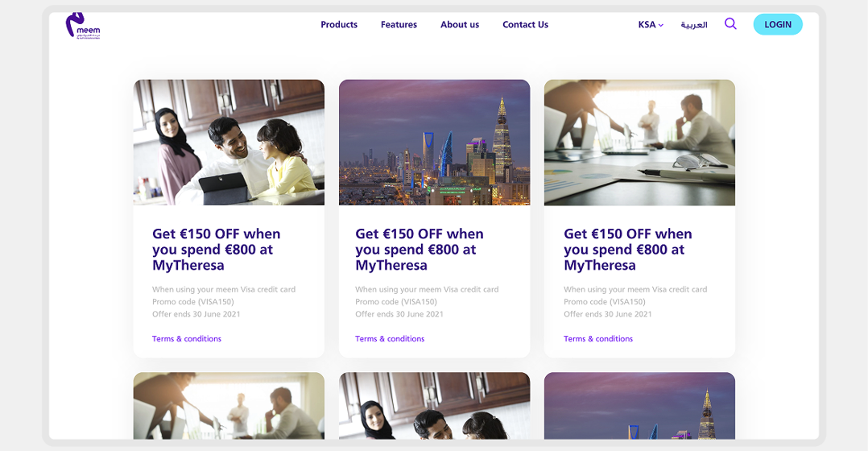Open the Products menu
The image size is (868, 451).
(339, 25)
